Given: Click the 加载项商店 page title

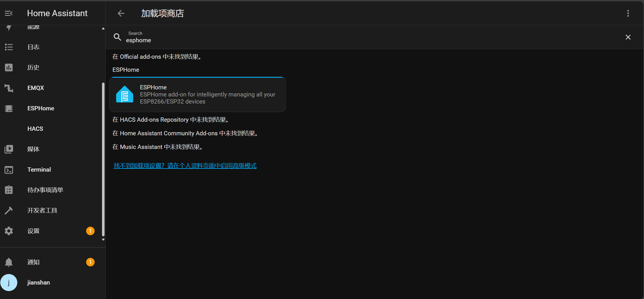Looking at the screenshot, I should pyautogui.click(x=163, y=13).
